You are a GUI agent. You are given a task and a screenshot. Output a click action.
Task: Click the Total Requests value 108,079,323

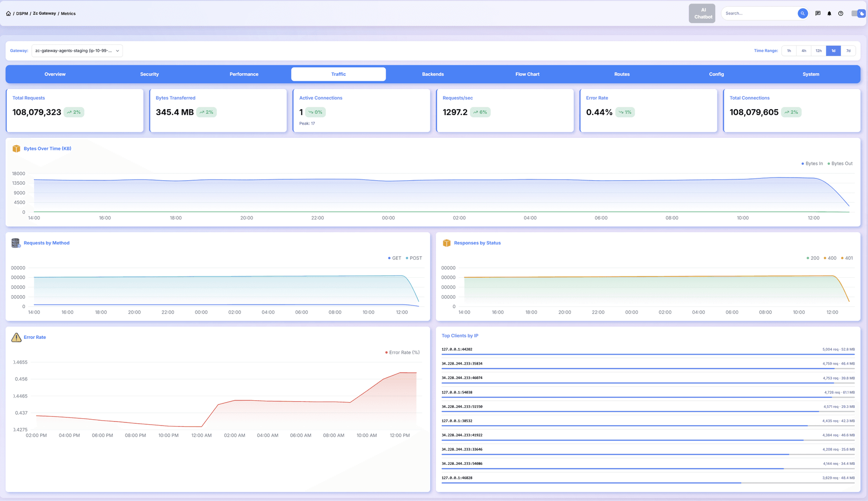tap(37, 112)
